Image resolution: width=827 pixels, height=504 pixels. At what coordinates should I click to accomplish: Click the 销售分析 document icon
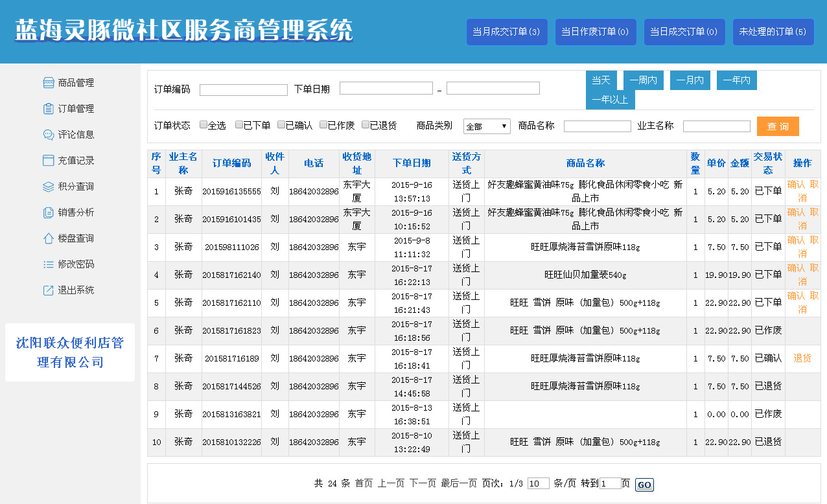pos(48,212)
